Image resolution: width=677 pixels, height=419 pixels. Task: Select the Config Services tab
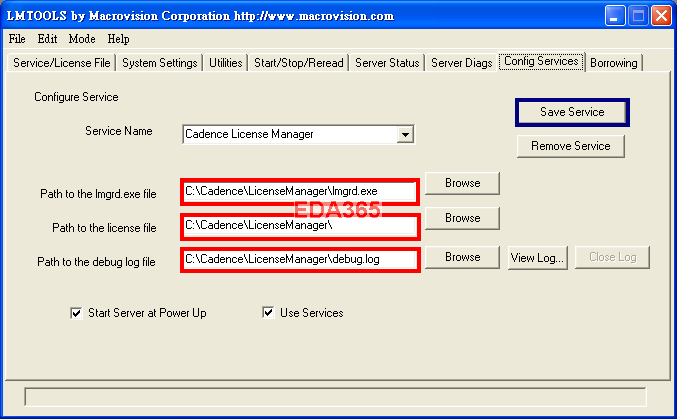click(541, 61)
